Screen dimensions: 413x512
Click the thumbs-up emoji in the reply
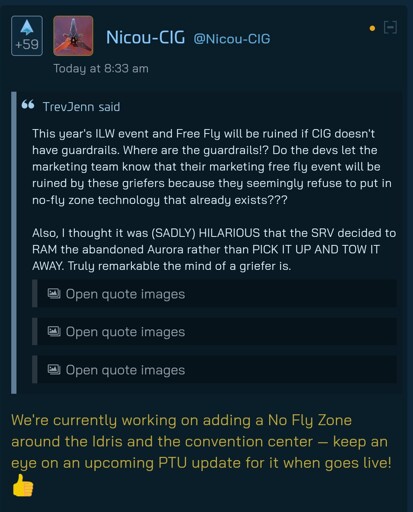tap(23, 485)
